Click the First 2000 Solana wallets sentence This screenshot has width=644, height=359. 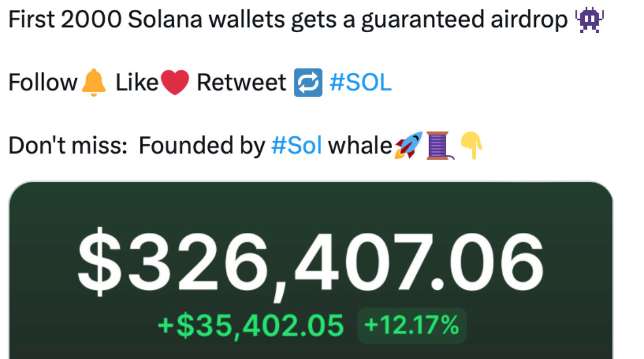click(287, 20)
